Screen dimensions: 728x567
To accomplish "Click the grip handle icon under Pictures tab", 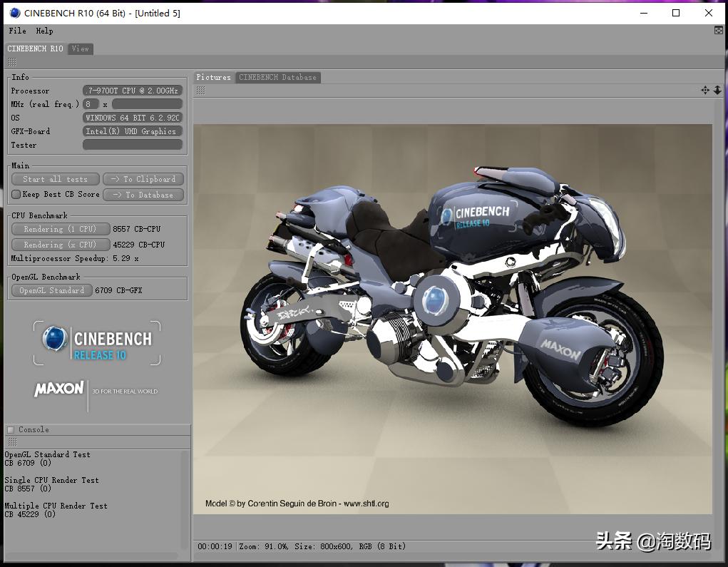I will click(201, 90).
